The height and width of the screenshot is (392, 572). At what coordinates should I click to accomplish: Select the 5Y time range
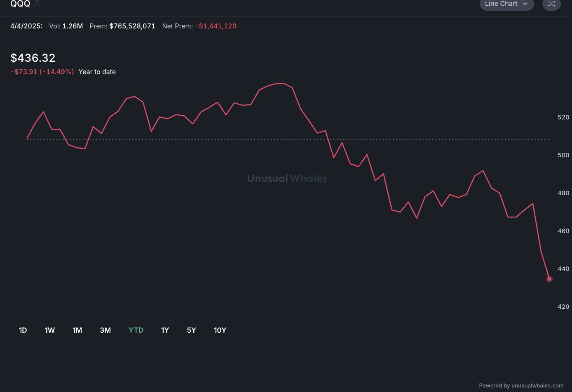click(192, 330)
